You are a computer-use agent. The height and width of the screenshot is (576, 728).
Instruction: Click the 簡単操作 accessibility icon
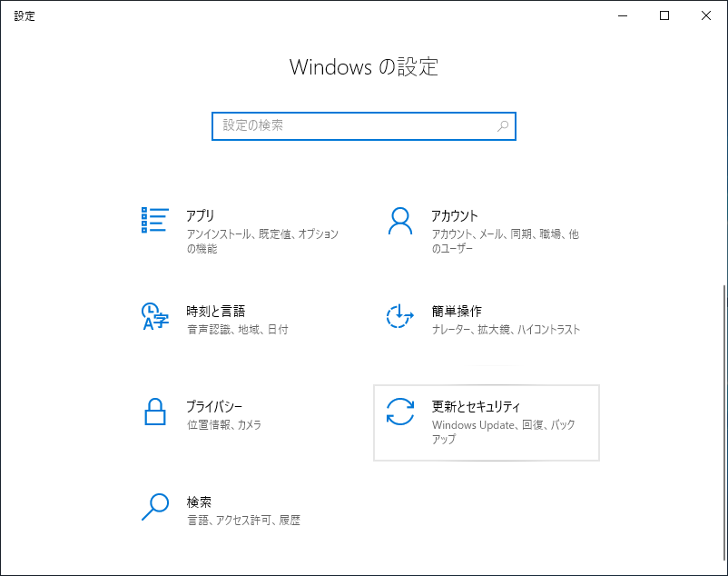coord(399,316)
